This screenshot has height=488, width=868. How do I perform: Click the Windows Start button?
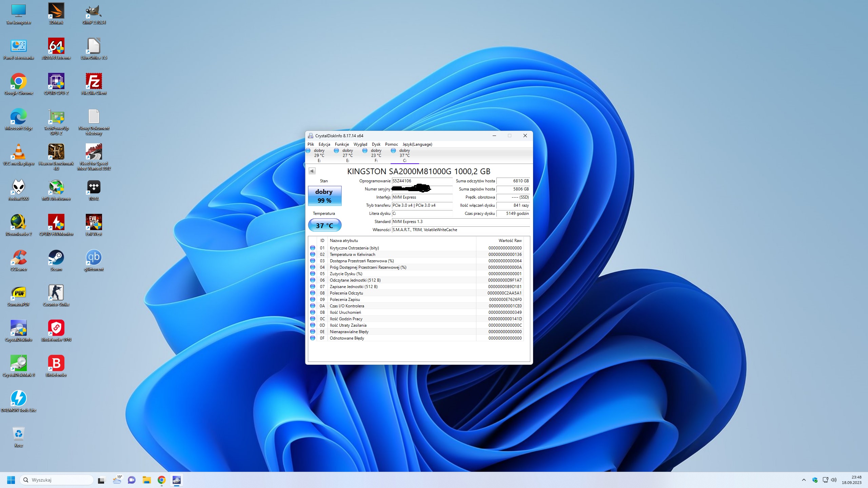pyautogui.click(x=11, y=480)
